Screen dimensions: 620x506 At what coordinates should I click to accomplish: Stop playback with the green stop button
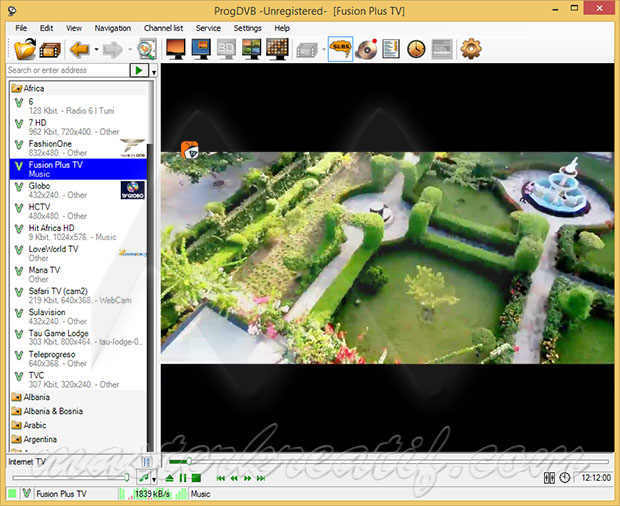pos(196,478)
